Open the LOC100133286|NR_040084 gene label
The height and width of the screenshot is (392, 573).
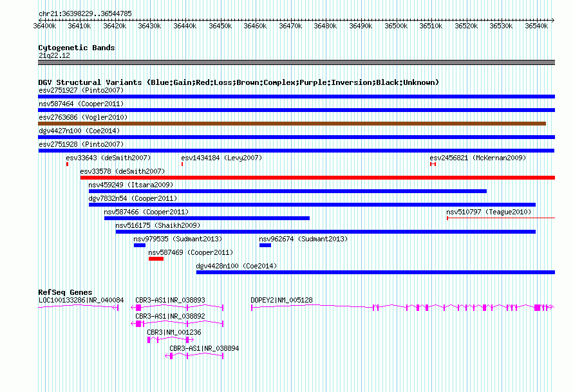click(81, 300)
